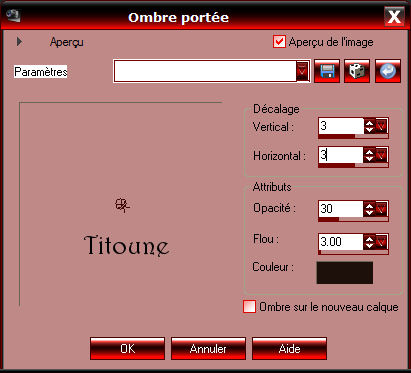The height and width of the screenshot is (373, 411).
Task: Click the Opacité value field
Action: [x=341, y=209]
